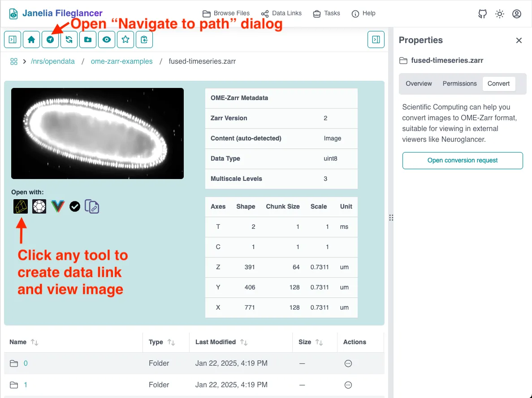
Task: Refresh the file list
Action: click(69, 39)
